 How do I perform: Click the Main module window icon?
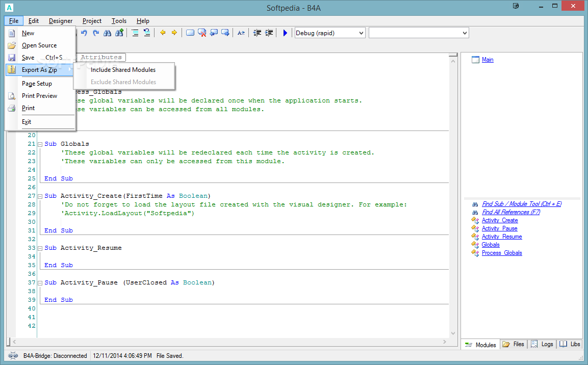[475, 60]
